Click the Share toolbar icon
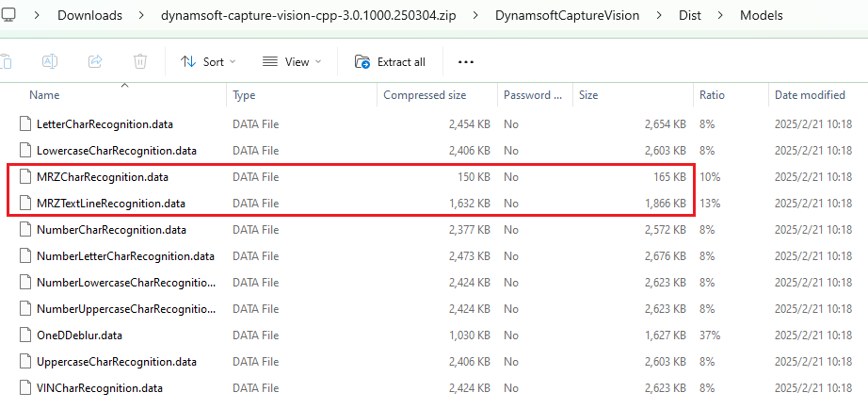 coord(95,61)
